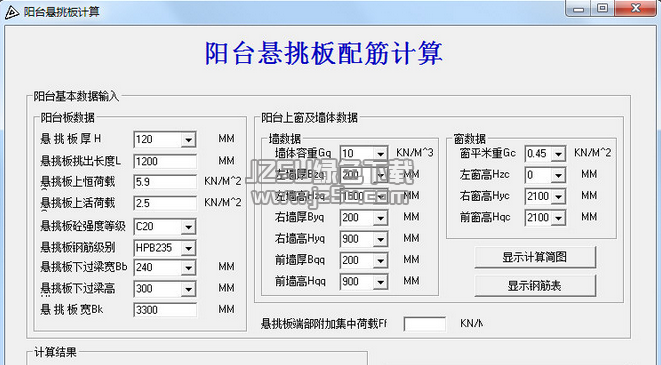
Task: Open the 悬挑板厚 H dropdown
Action: coord(188,140)
